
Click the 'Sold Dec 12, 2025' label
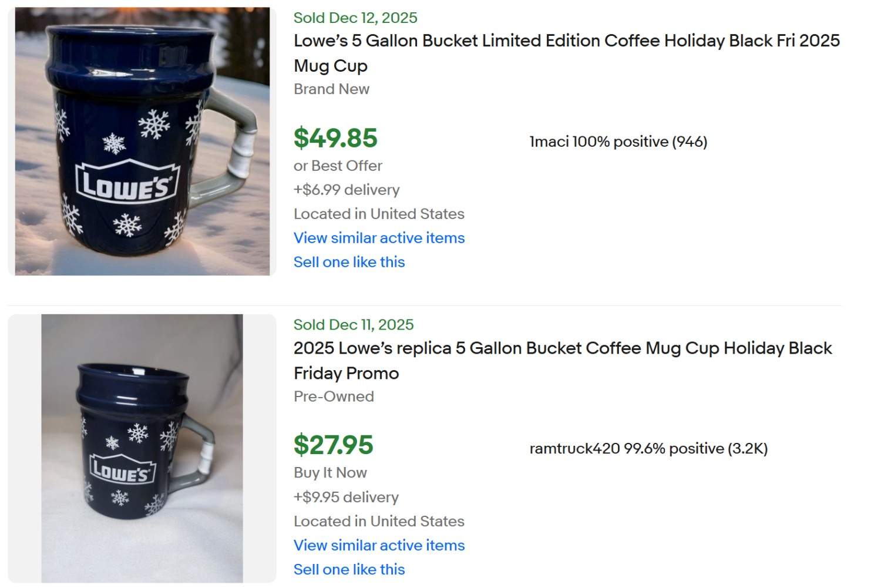[355, 18]
